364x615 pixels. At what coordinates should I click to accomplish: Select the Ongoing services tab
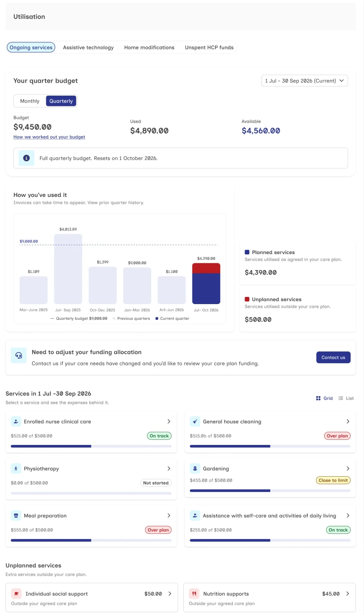pos(31,48)
